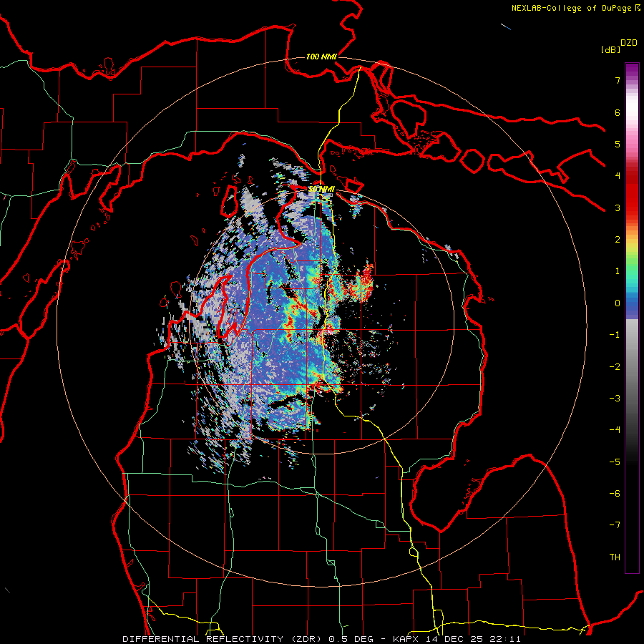Select the -7 value on the scale
Screen dimensions: 644x644
pos(615,525)
